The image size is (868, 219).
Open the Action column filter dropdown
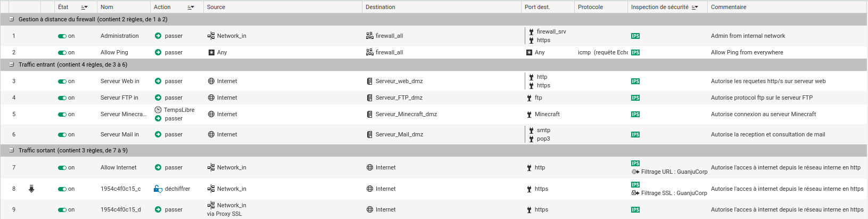coord(191,7)
